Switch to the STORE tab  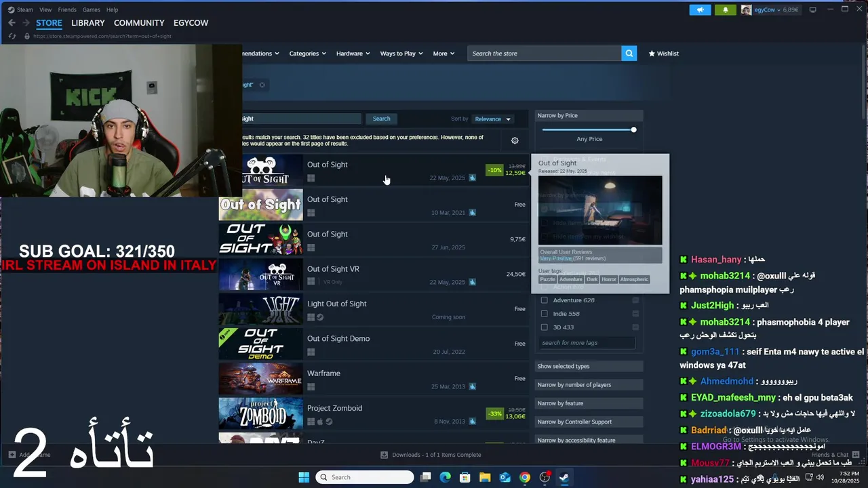coord(49,23)
